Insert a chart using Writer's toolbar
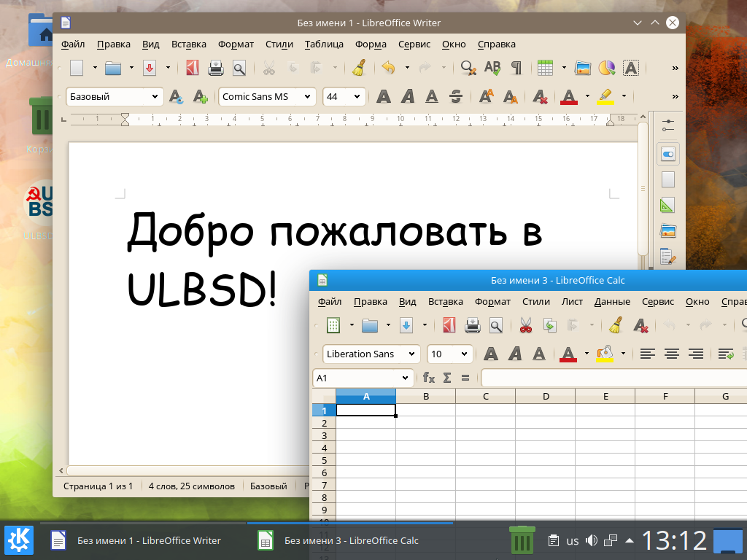Screen dimensions: 747x560 pyautogui.click(x=607, y=69)
